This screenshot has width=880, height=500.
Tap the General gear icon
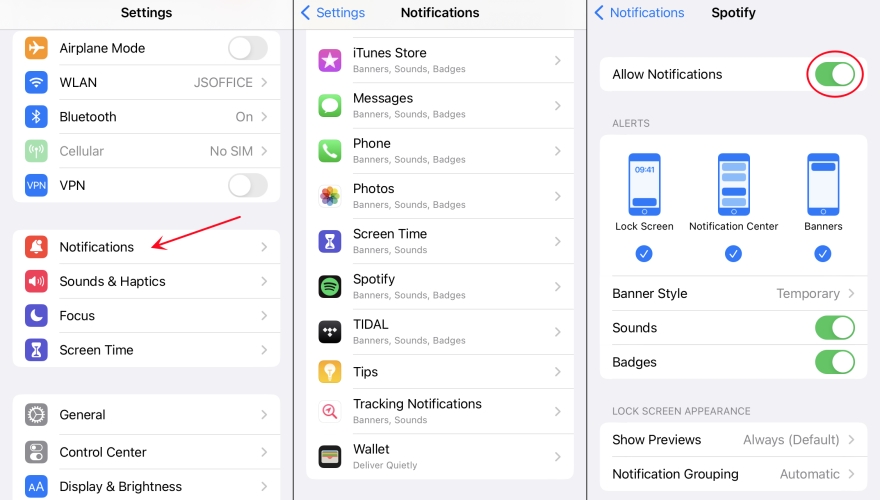[x=36, y=415]
